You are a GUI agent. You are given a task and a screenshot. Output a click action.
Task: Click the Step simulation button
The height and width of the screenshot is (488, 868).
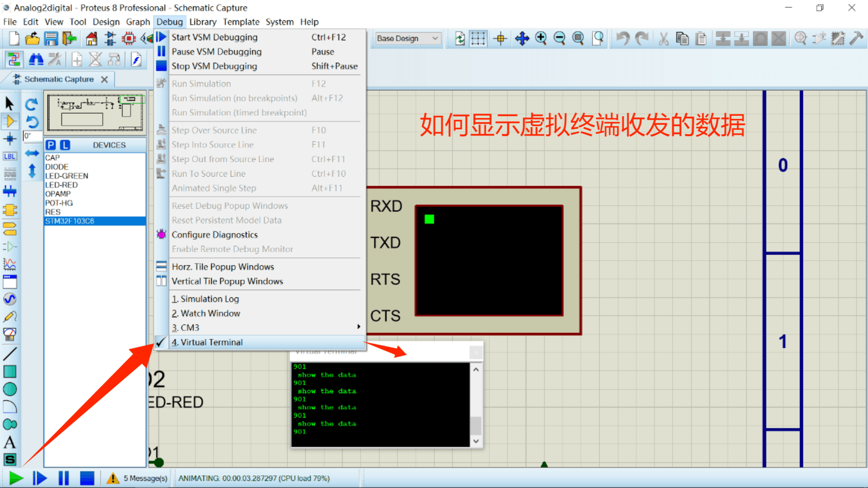(39, 479)
